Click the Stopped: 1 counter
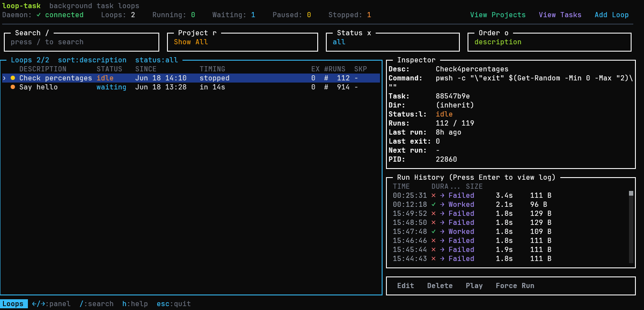The image size is (644, 310). (x=350, y=15)
